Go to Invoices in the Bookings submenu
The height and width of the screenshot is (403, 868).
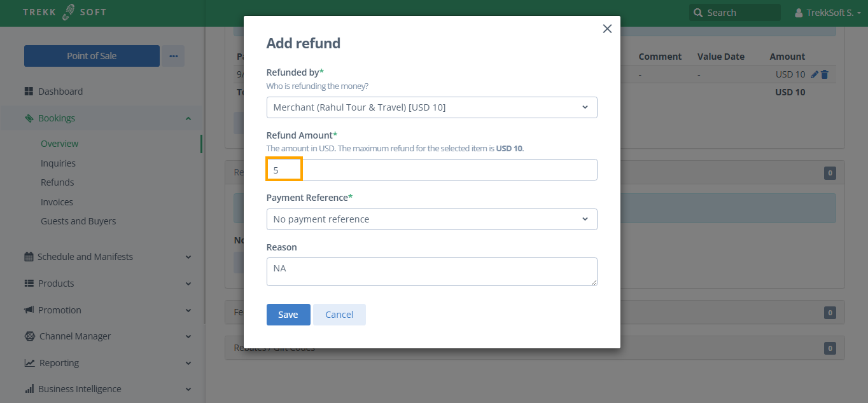coord(57,202)
